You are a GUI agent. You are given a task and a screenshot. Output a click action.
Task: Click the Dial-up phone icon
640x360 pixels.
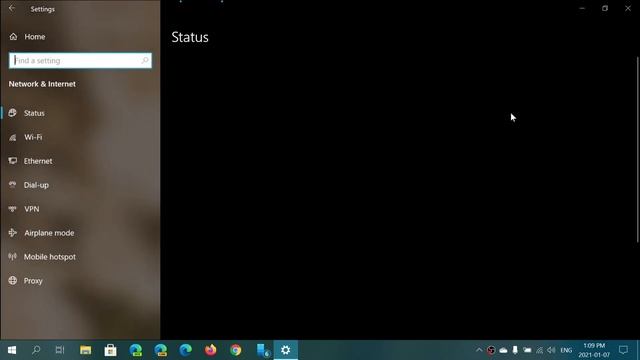pyautogui.click(x=13, y=185)
